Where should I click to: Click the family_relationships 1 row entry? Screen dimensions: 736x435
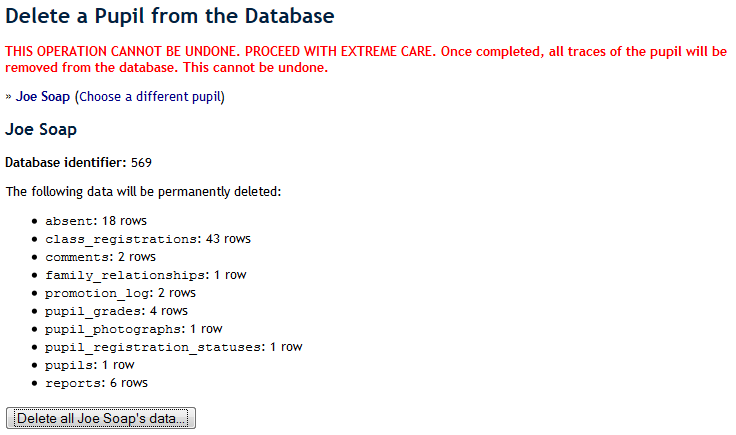point(145,275)
